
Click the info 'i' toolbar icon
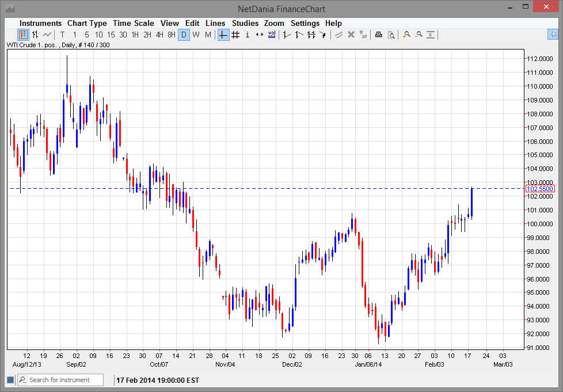[248, 35]
